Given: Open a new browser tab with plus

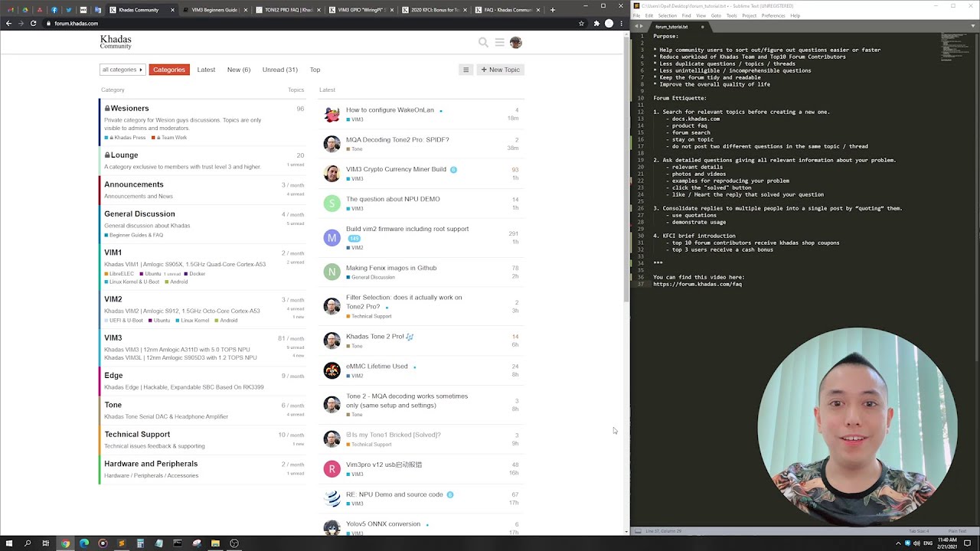Looking at the screenshot, I should [x=552, y=10].
